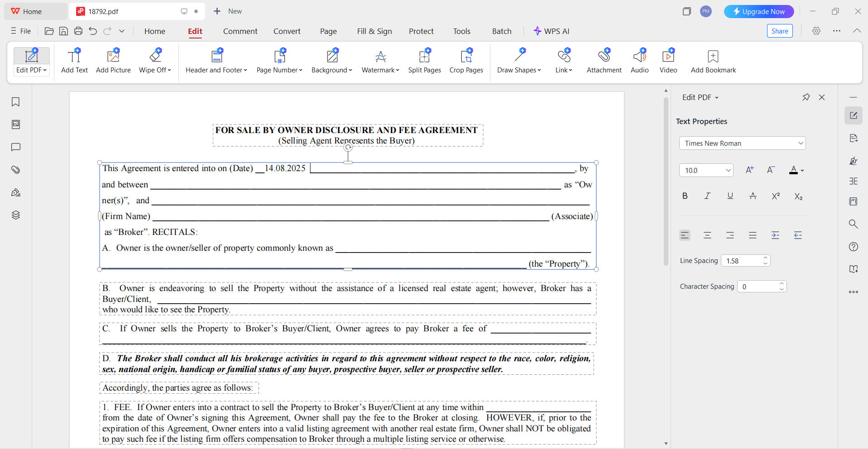Toggle italic formatting in Text Properties
The height and width of the screenshot is (449, 868).
pos(707,196)
